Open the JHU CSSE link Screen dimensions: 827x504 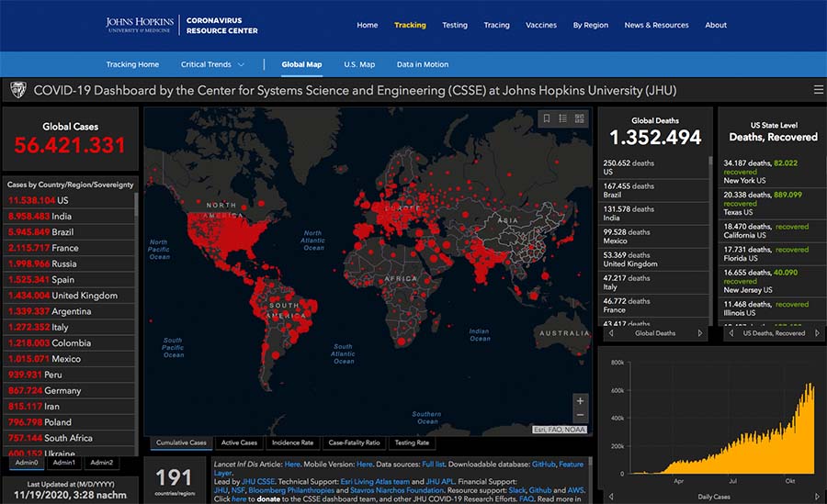click(258, 481)
